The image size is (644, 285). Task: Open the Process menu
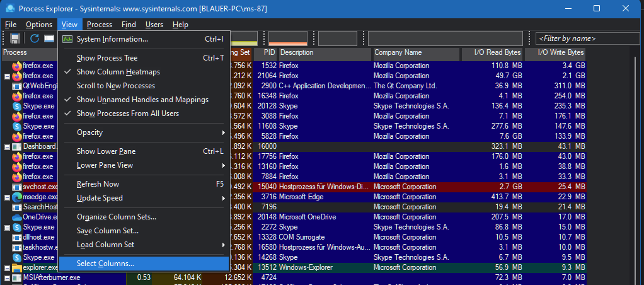coord(100,25)
